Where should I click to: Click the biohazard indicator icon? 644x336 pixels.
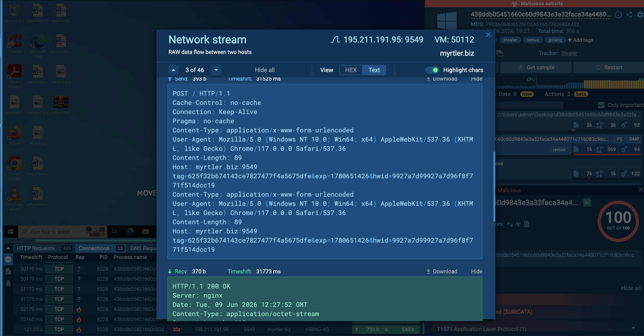tap(518, 224)
